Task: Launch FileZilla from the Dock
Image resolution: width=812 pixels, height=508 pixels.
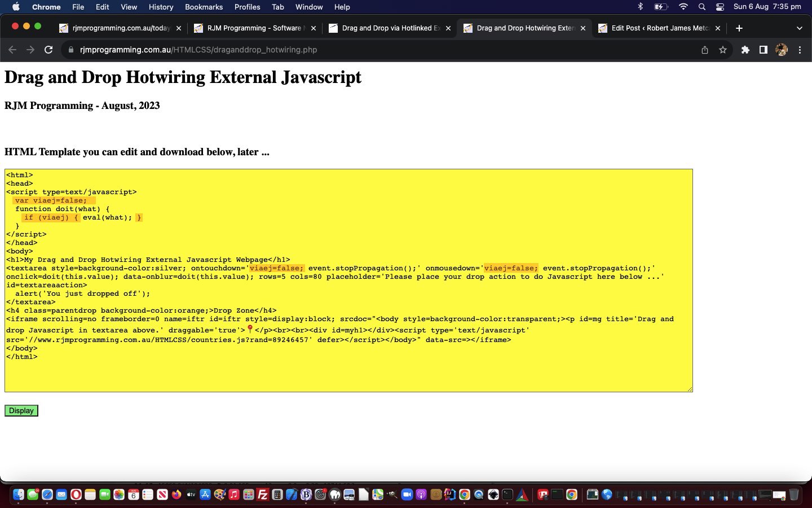Action: point(263,495)
